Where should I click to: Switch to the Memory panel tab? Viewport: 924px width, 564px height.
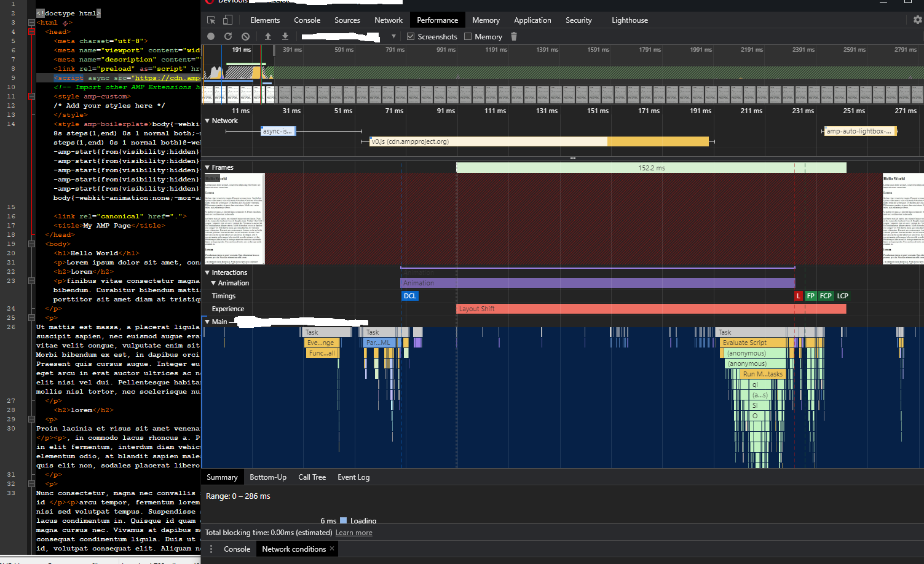pos(486,20)
